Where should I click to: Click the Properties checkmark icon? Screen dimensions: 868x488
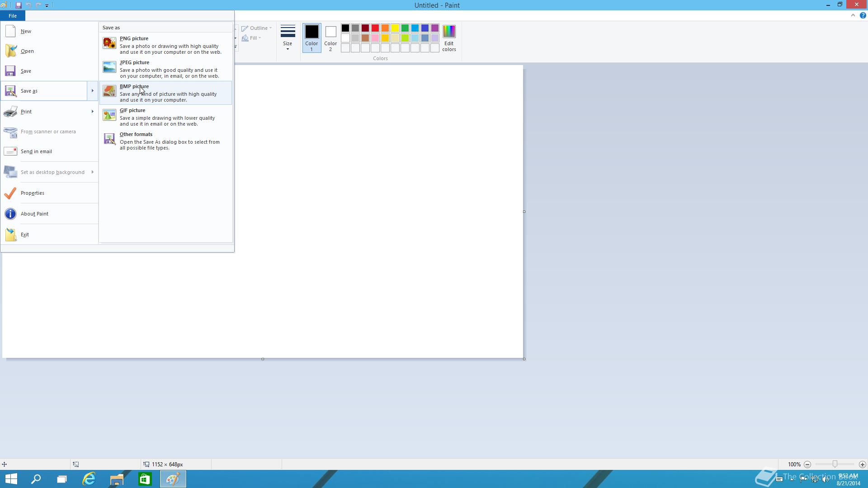[10, 193]
